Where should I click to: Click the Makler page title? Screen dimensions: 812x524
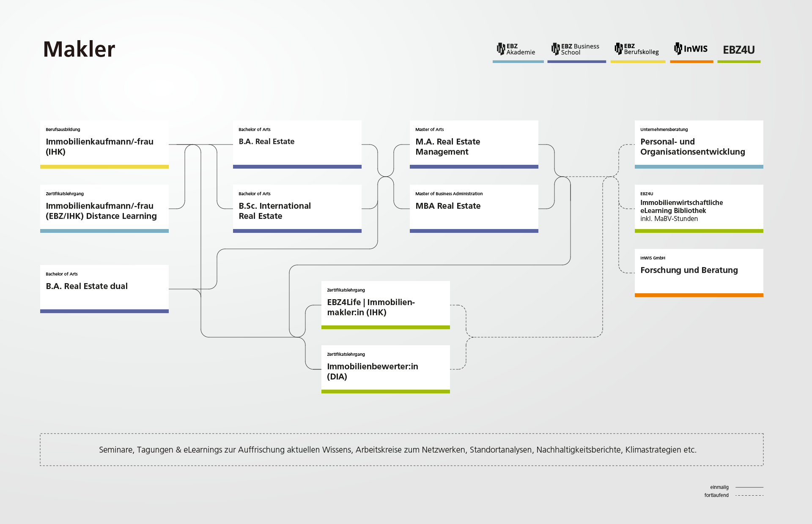tap(79, 49)
